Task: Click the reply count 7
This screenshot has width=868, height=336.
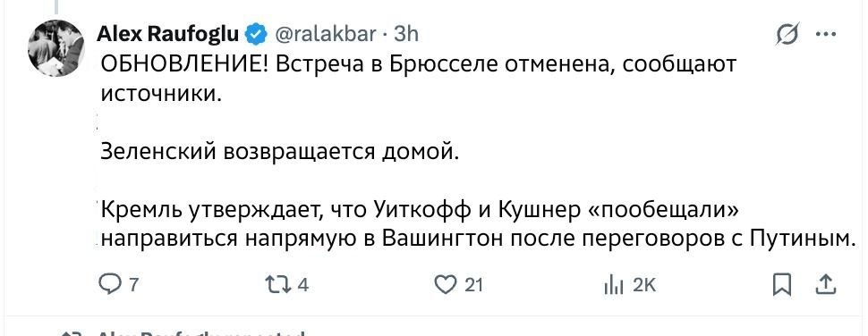Action: point(133,286)
